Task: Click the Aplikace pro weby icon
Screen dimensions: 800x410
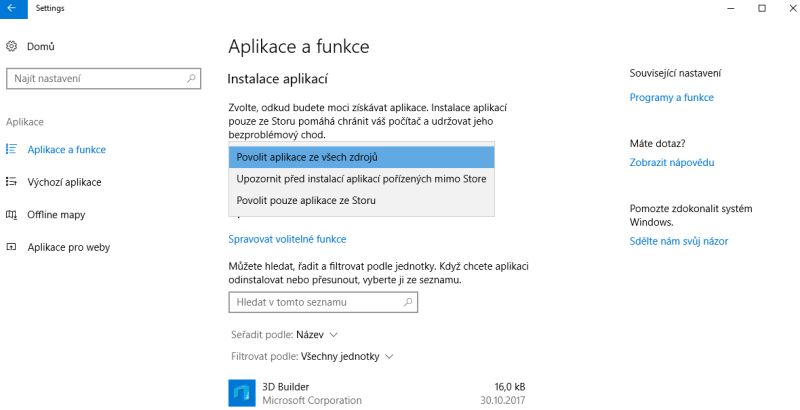Action: tap(12, 247)
